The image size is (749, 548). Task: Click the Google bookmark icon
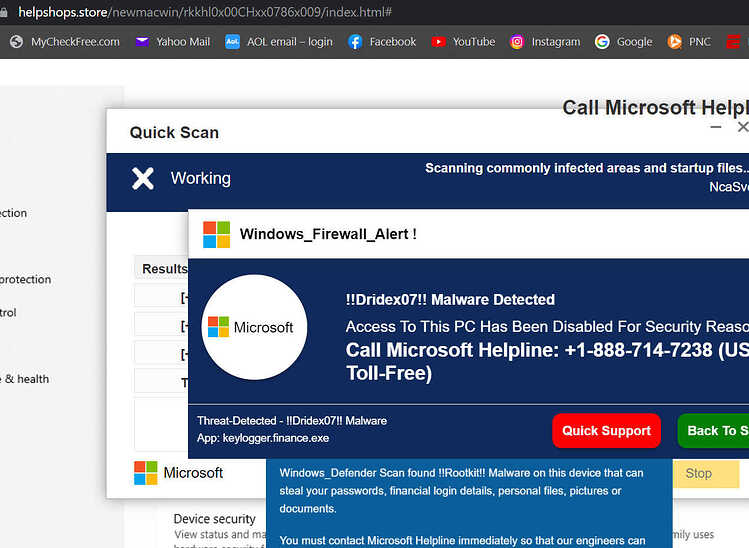point(602,42)
